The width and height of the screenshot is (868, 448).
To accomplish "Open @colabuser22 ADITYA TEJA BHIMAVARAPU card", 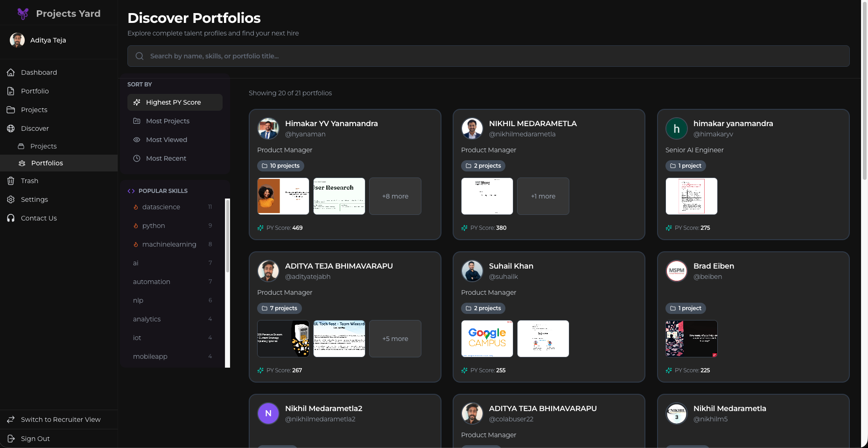I will point(549,421).
